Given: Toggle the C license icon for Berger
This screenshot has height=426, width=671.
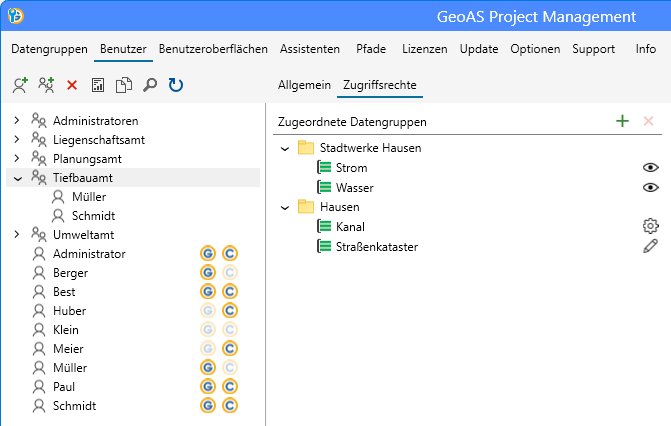Looking at the screenshot, I should click(229, 273).
